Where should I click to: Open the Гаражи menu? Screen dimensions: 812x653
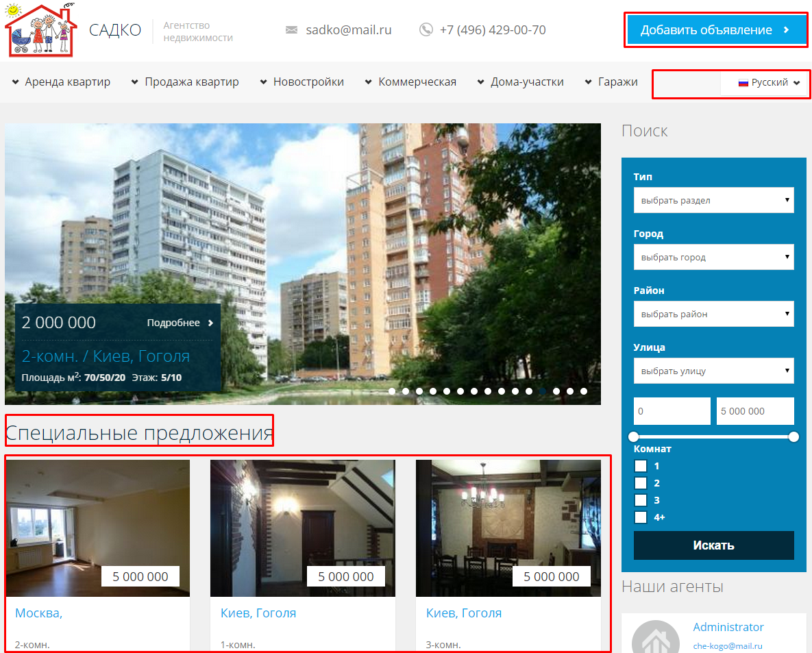612,82
